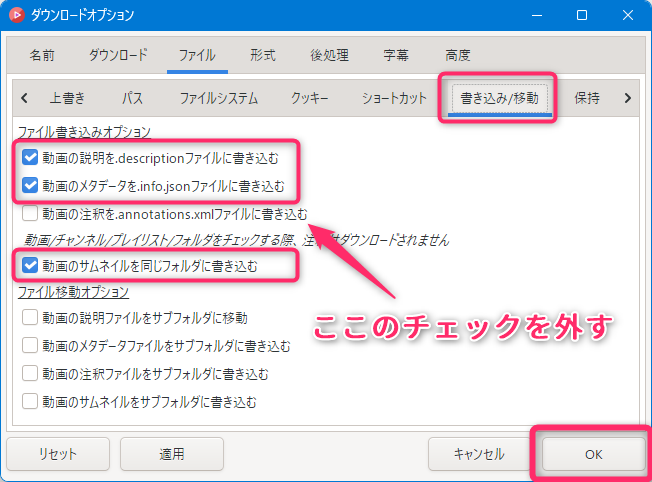The image size is (652, 482).
Task: Click the 適用 button
Action: coord(172,454)
